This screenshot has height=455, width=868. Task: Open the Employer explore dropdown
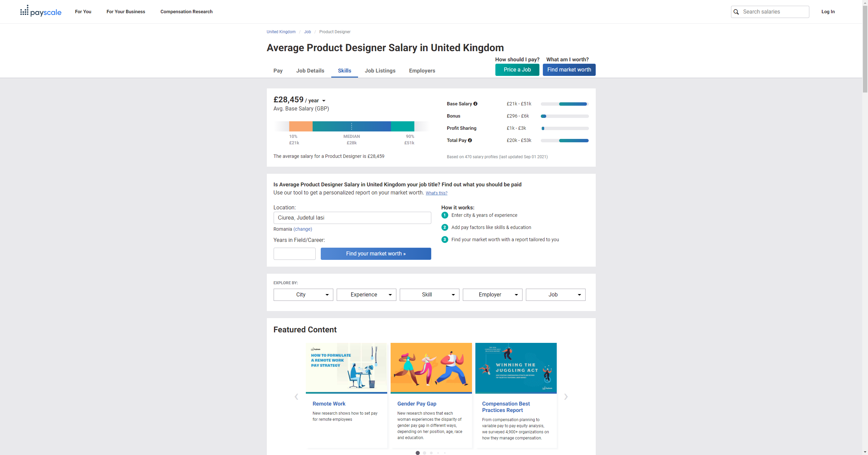click(x=492, y=295)
